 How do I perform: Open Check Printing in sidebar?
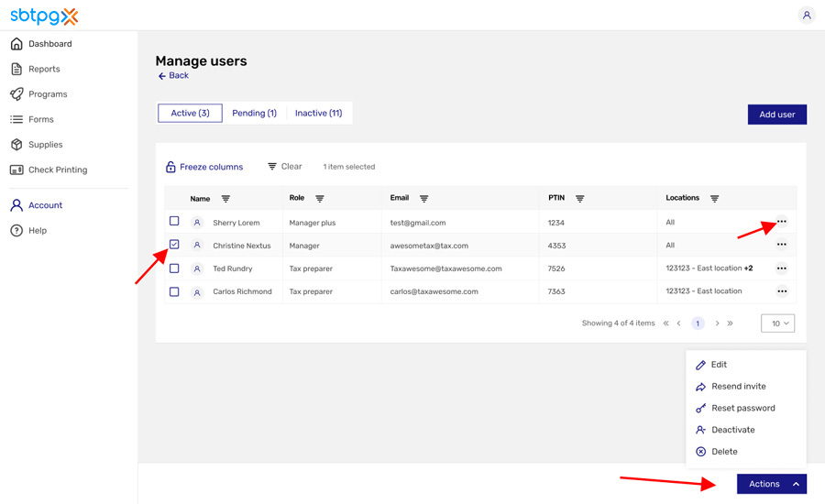(49, 170)
